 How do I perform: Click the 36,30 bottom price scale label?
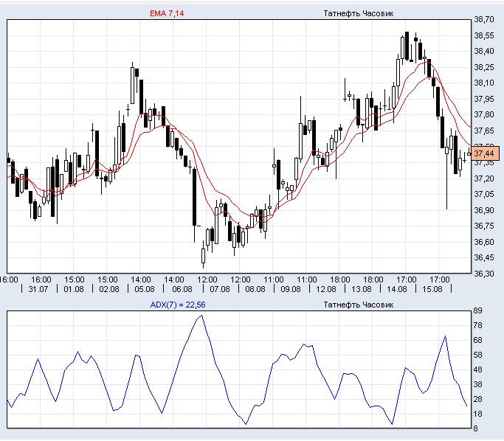(x=484, y=274)
